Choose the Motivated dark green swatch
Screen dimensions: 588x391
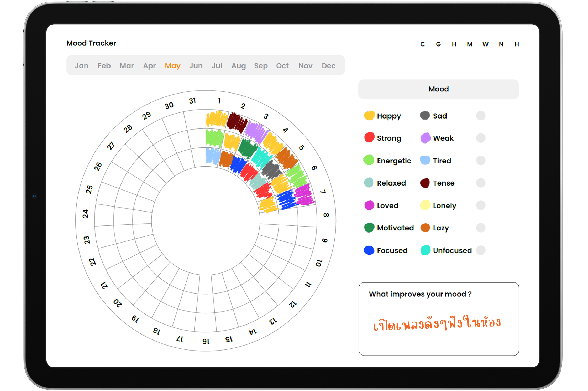pos(369,228)
